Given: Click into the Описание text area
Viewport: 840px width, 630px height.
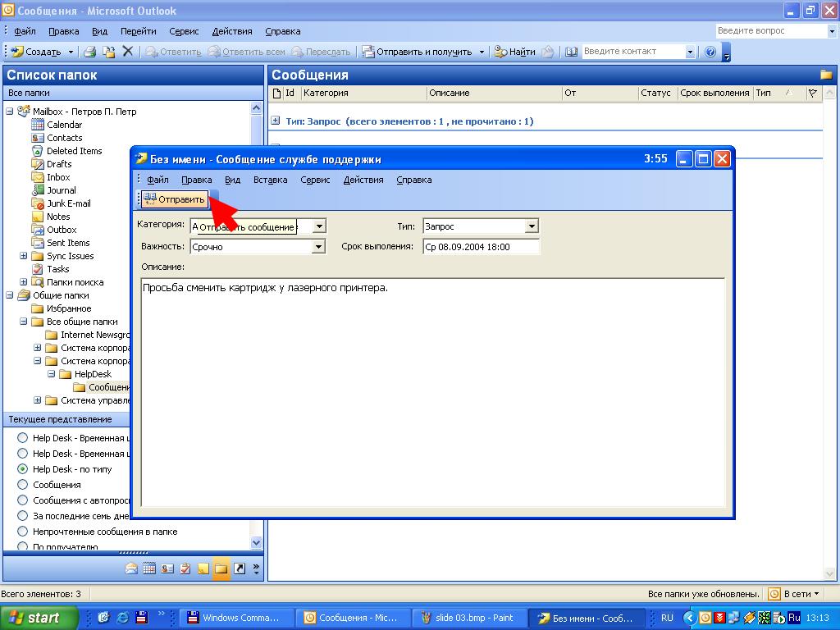Looking at the screenshot, I should [433, 392].
